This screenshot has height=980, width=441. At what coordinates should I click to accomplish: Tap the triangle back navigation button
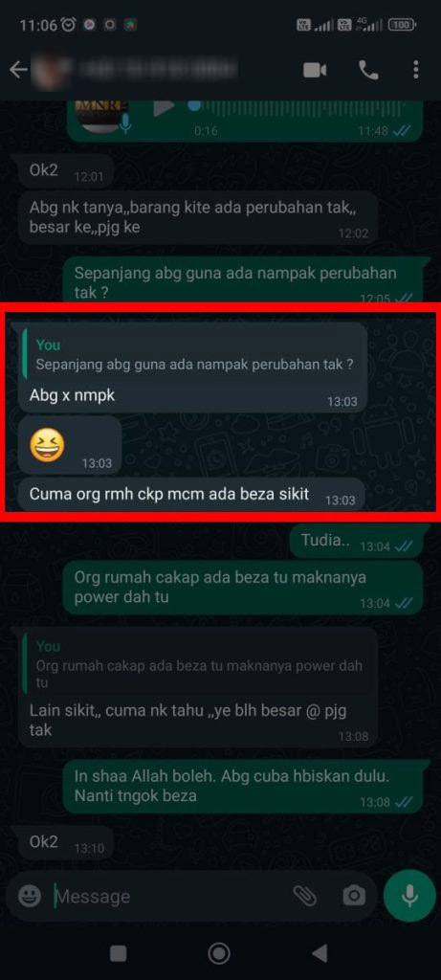[320, 953]
